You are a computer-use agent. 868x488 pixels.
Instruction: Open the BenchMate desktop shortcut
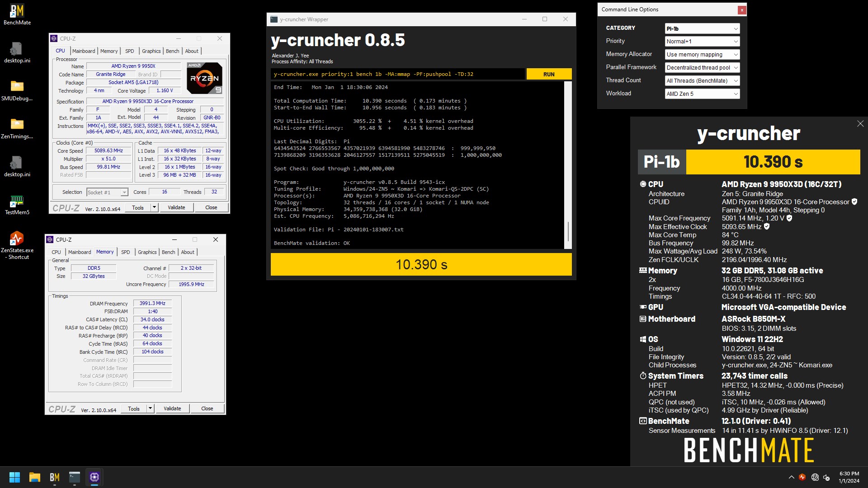pos(17,14)
